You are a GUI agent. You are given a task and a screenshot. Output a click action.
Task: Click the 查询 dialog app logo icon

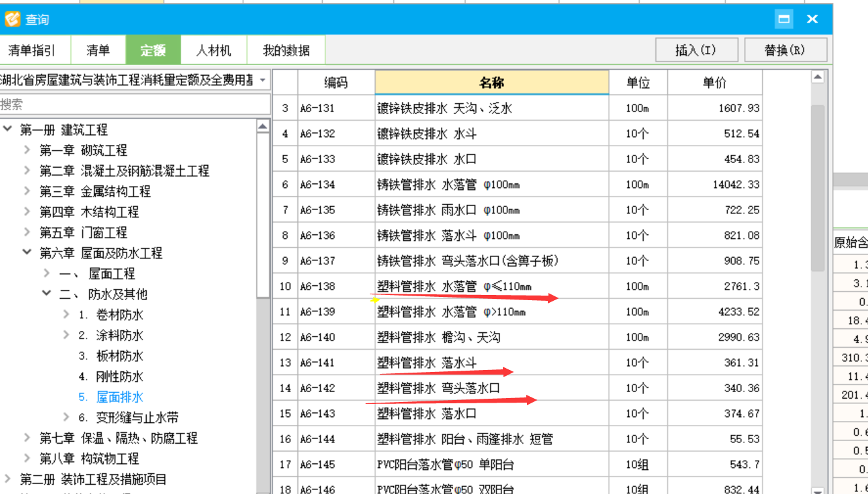pyautogui.click(x=12, y=19)
